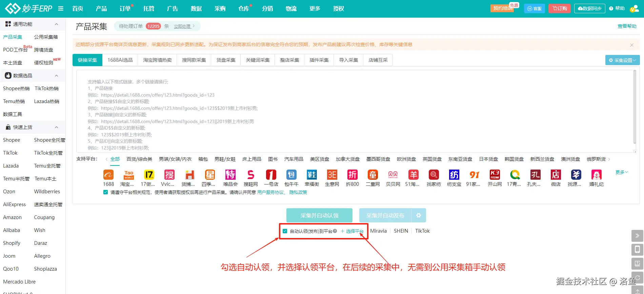Filter platforms by 东南亚货盘

tap(460, 159)
